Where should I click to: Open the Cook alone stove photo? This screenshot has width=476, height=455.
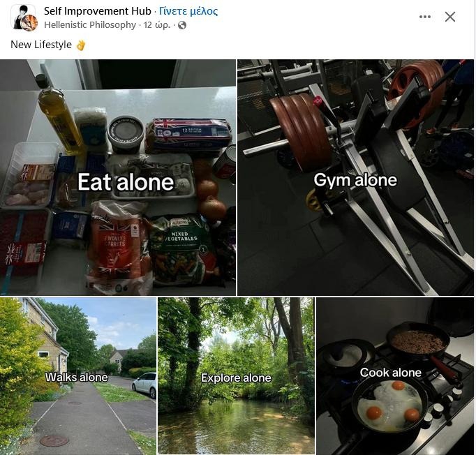395,375
